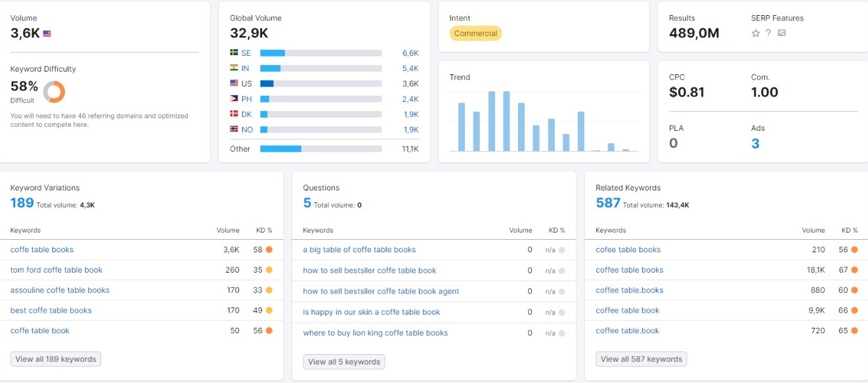Click View all 189 keywords button

pos(56,359)
